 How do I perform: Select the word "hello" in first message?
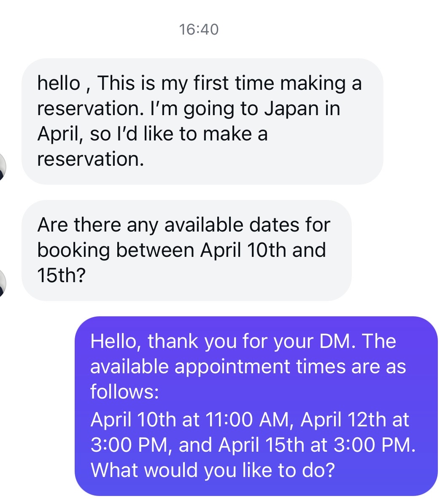click(59, 83)
